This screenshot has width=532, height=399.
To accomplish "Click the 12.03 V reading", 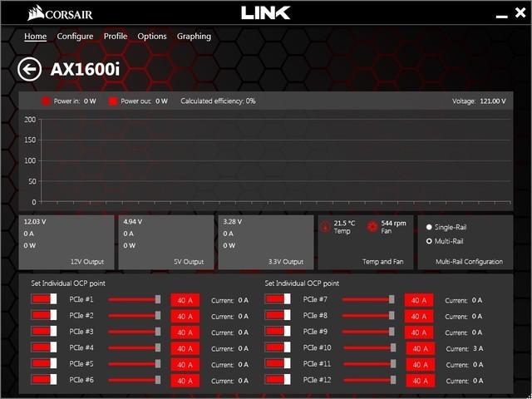I will (35, 222).
